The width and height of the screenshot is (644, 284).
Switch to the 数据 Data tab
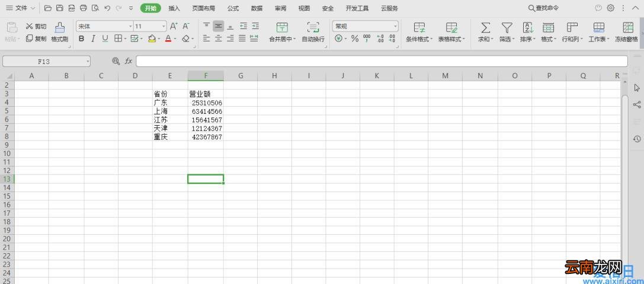257,8
